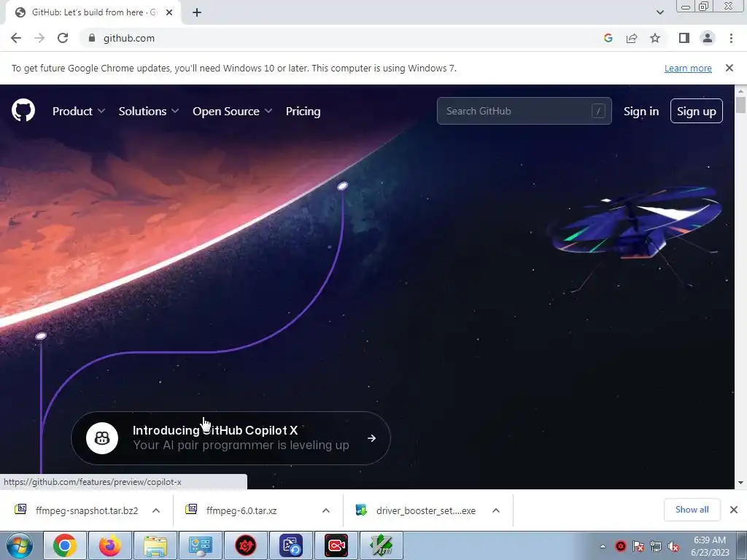Click the driver_booster_set exe file icon
Image resolution: width=747 pixels, height=560 pixels.
[x=361, y=510]
